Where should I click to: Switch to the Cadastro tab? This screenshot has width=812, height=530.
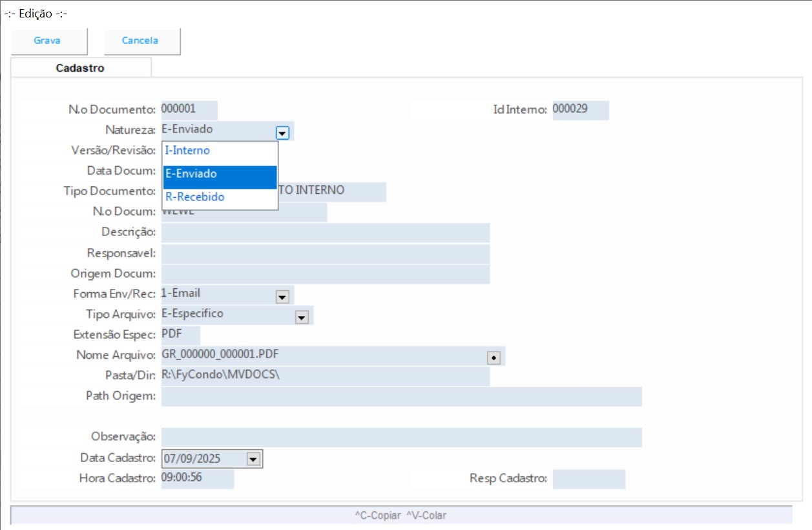pos(80,68)
